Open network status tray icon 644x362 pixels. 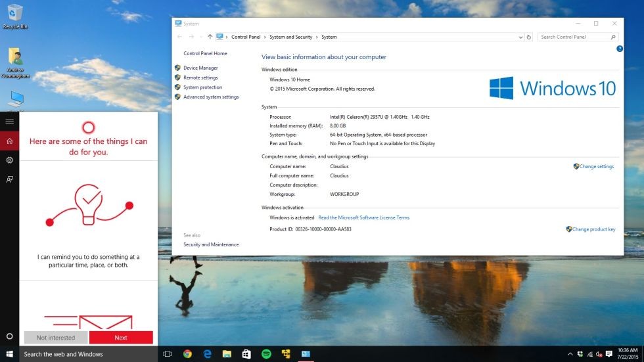590,354
